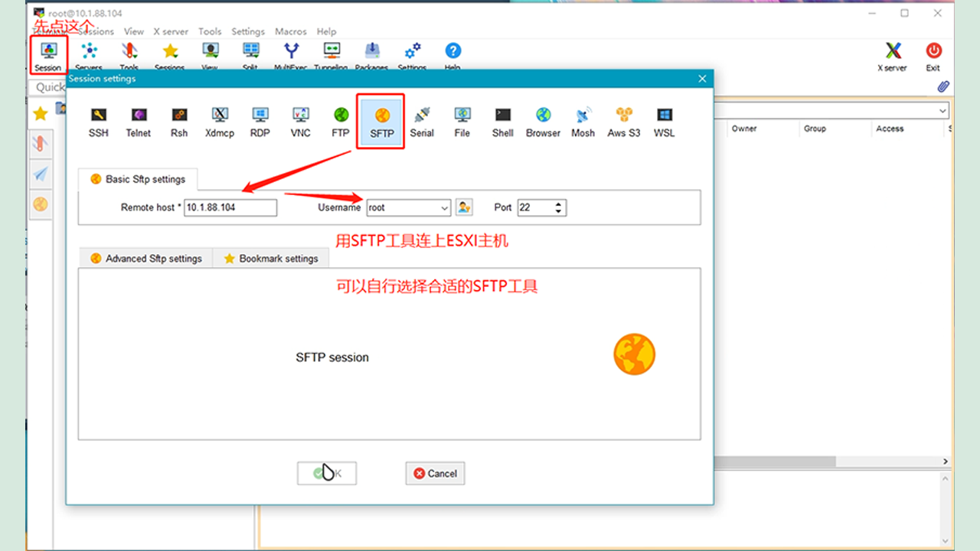Choose the Rsh session type
Image resolution: width=980 pixels, height=551 pixels.
179,122
